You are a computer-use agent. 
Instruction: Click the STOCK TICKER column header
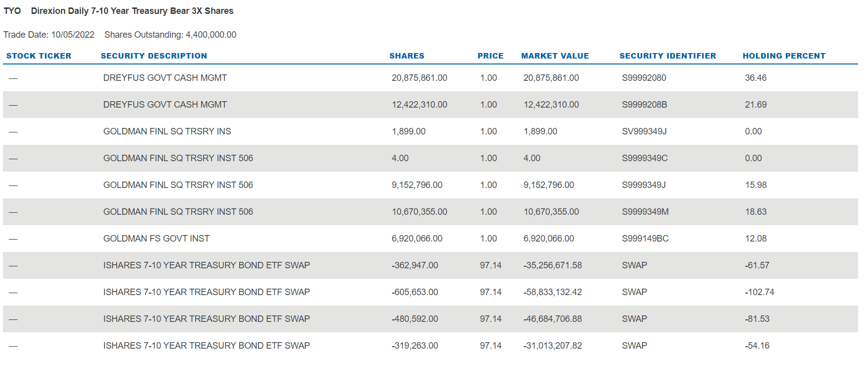click(x=39, y=56)
